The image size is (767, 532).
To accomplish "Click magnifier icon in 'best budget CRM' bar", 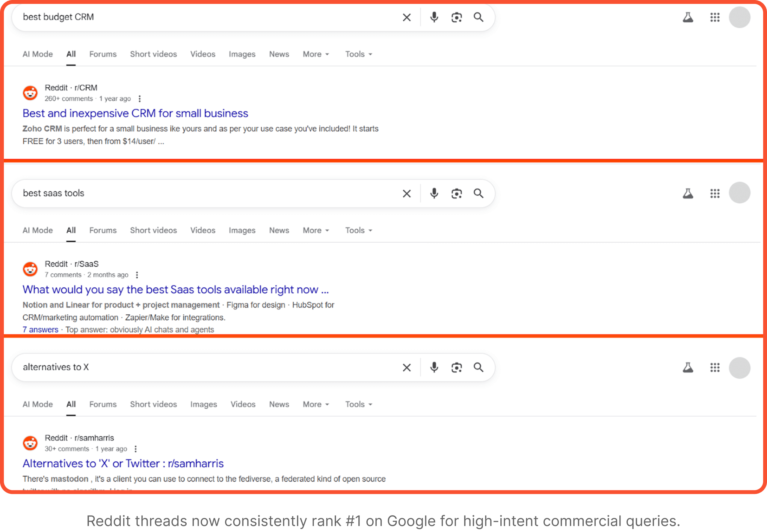I will [478, 17].
